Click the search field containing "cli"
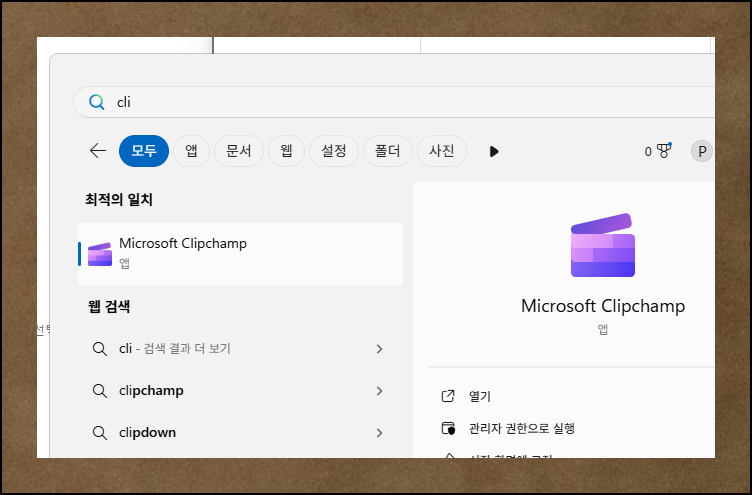752x495 pixels. 394,102
